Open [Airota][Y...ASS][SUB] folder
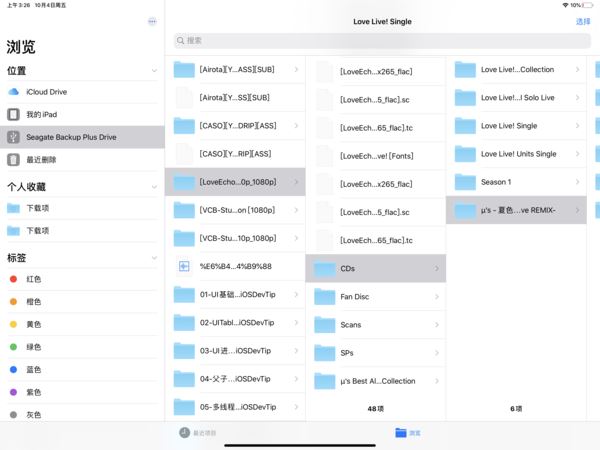The width and height of the screenshot is (600, 450). [235, 70]
